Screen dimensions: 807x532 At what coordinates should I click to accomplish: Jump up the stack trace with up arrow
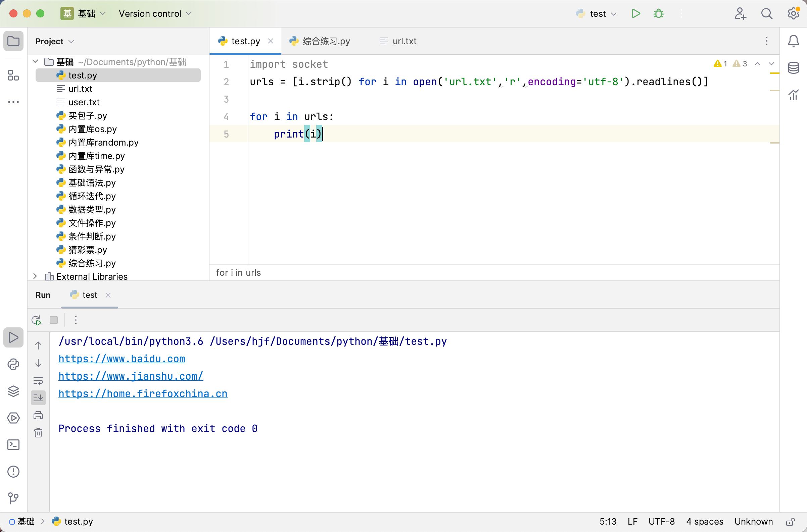[x=38, y=345]
